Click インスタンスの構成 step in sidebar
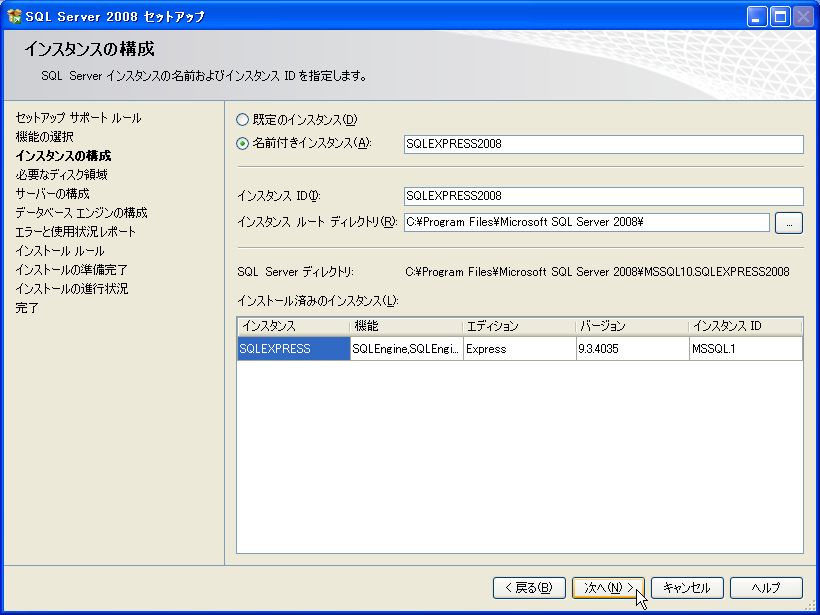This screenshot has height=615, width=820. coord(63,156)
